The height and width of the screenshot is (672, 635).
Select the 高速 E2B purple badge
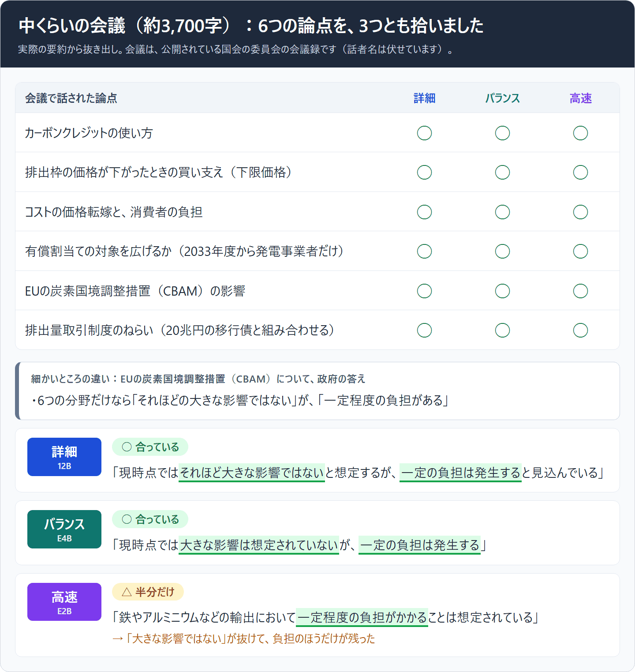point(64,602)
